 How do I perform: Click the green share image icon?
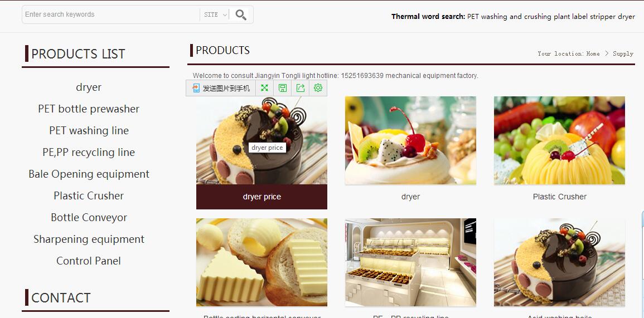300,88
